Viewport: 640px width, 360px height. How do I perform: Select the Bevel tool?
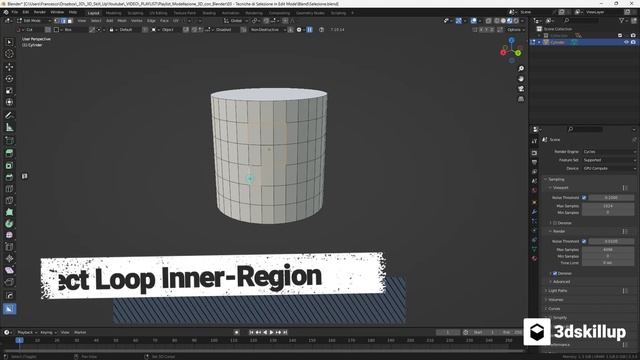(9, 177)
